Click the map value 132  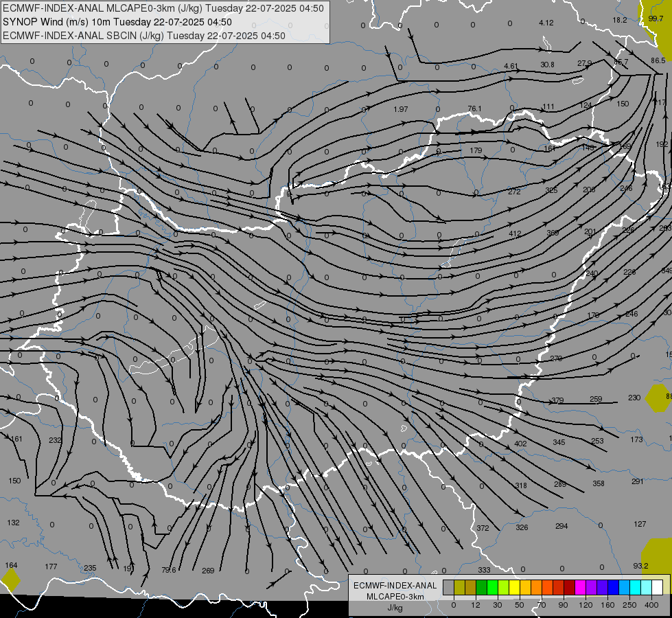(x=13, y=523)
